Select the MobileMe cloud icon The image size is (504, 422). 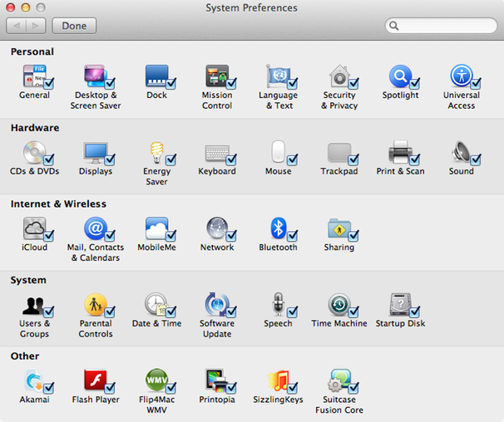[x=156, y=228]
